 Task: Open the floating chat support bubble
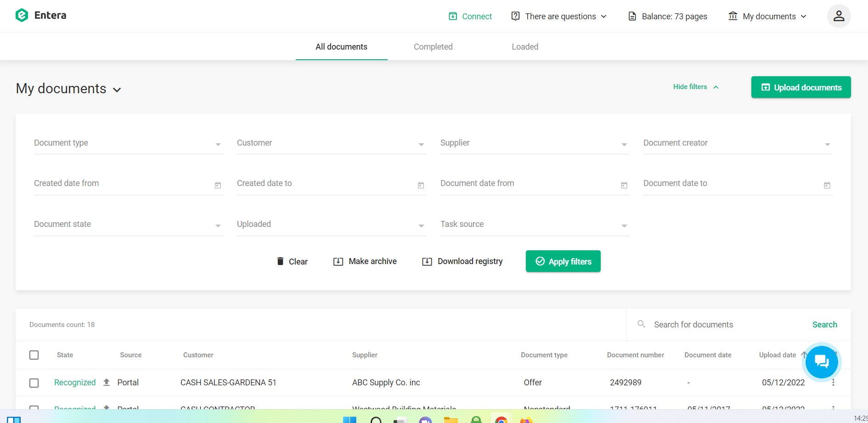point(822,362)
